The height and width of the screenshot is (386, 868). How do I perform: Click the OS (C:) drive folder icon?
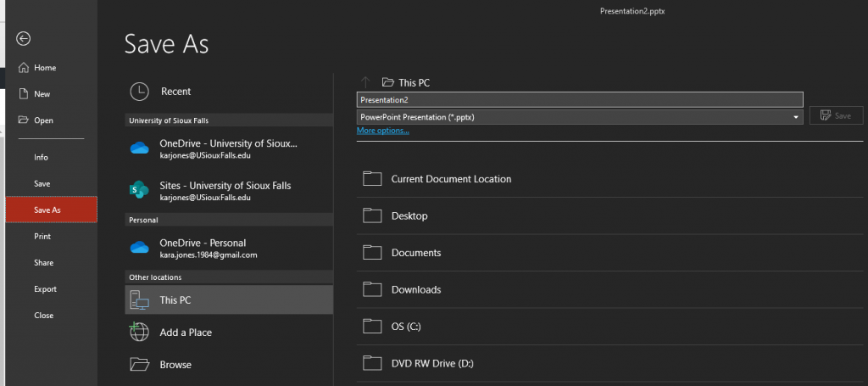coord(373,326)
